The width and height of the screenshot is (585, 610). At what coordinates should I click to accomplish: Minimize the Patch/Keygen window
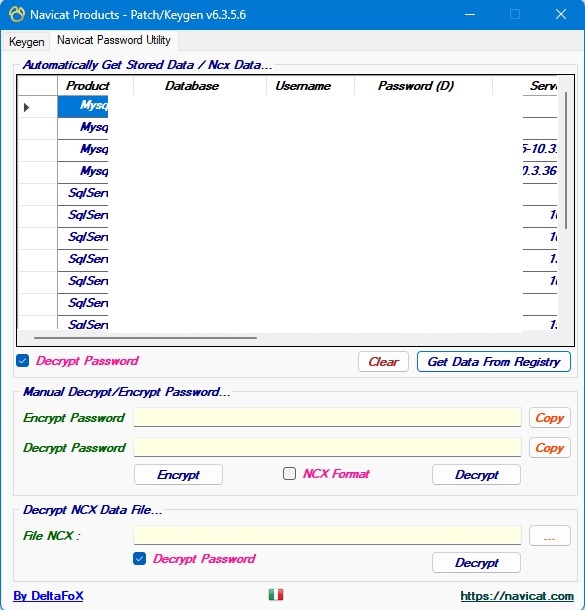pos(470,14)
